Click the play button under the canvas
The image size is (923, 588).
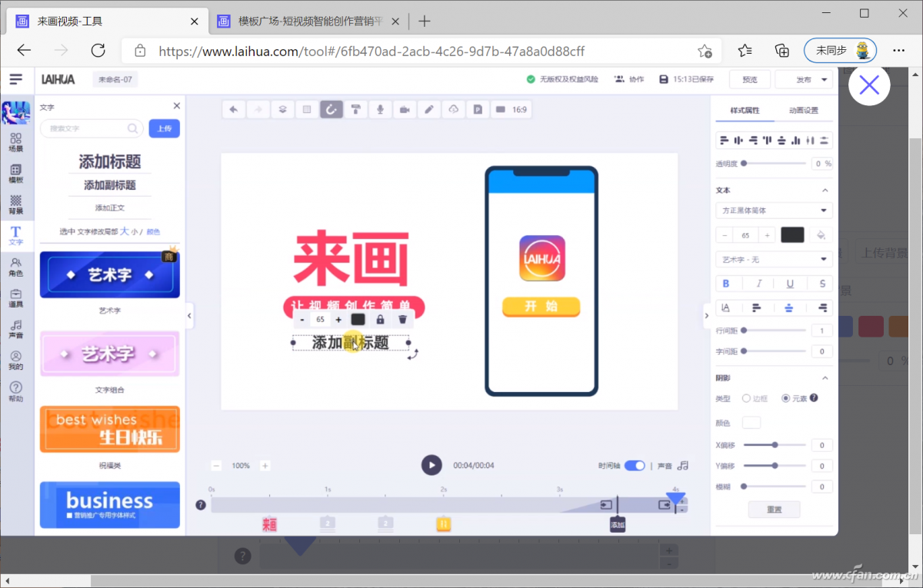click(x=432, y=465)
